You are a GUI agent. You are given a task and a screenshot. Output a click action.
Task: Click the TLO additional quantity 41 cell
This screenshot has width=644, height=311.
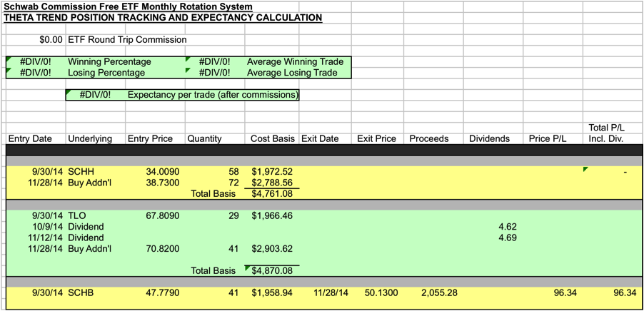coord(233,249)
